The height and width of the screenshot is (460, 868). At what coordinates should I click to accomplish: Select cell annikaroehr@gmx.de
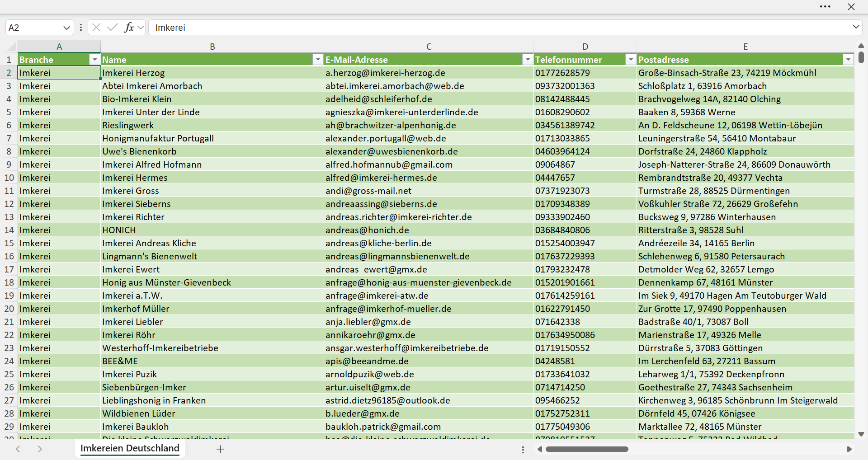(429, 335)
